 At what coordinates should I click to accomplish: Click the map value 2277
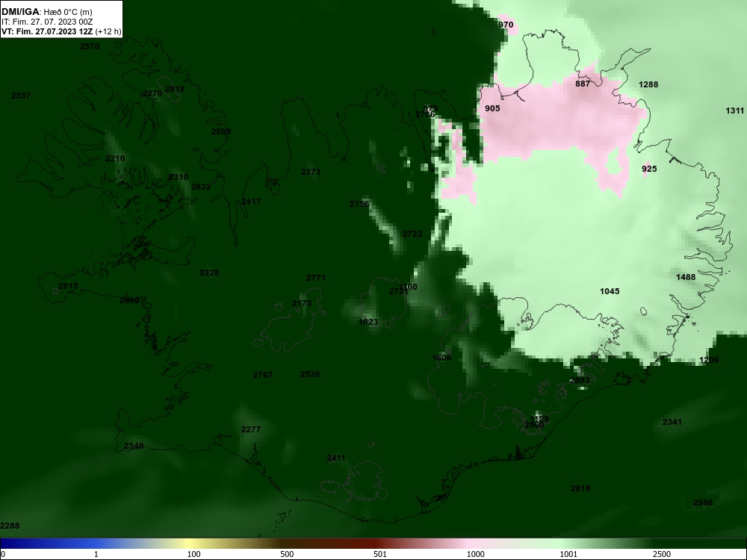pyautogui.click(x=251, y=429)
